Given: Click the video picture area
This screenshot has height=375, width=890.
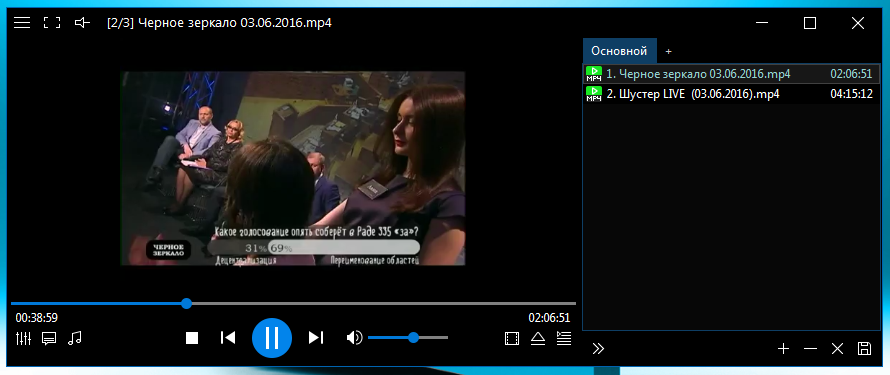Looking at the screenshot, I should point(292,168).
